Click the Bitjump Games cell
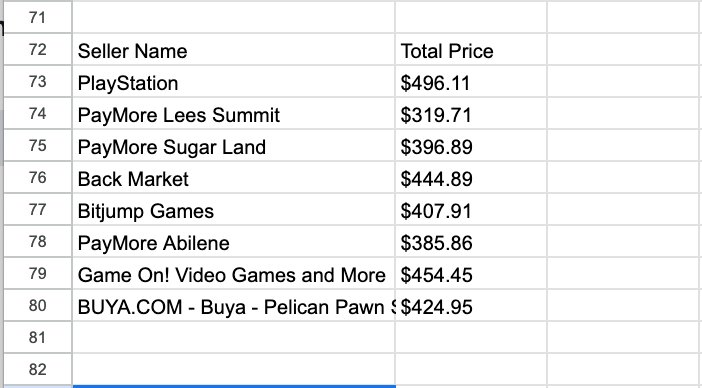The image size is (702, 388). [233, 210]
